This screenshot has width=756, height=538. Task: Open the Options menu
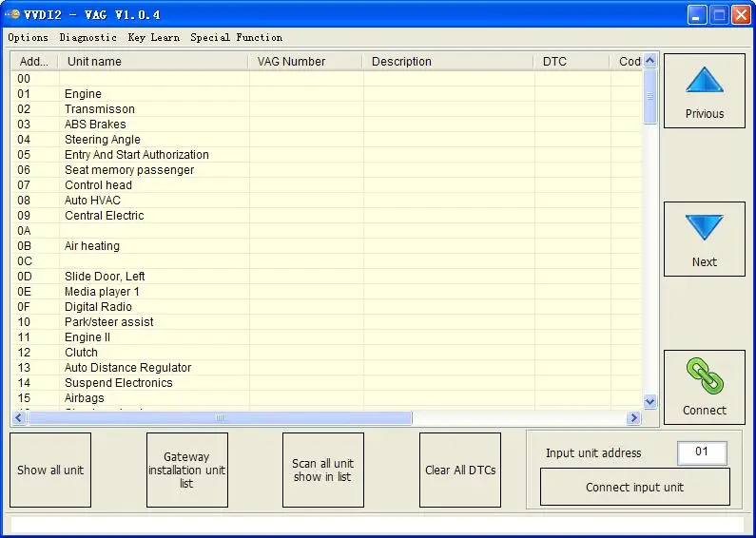click(x=28, y=38)
